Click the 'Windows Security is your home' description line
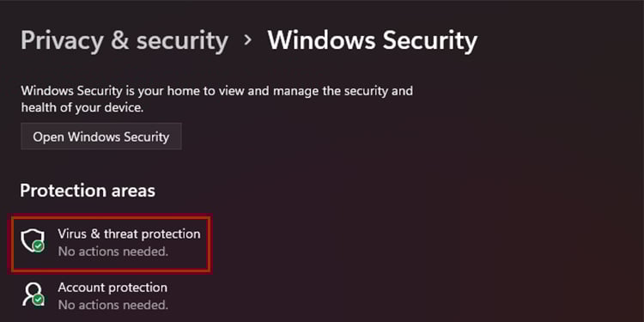This screenshot has height=322, width=644. [217, 90]
